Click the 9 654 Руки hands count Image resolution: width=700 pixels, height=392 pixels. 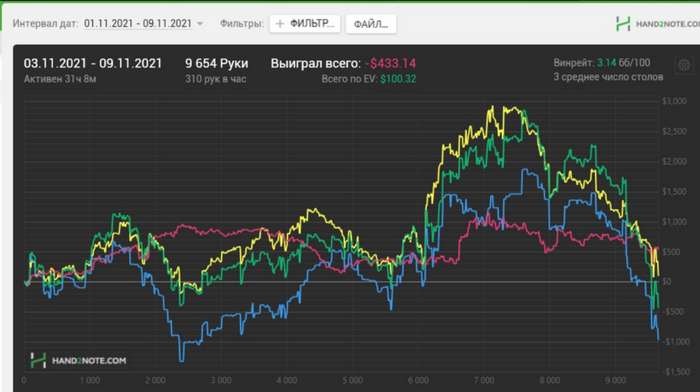217,63
